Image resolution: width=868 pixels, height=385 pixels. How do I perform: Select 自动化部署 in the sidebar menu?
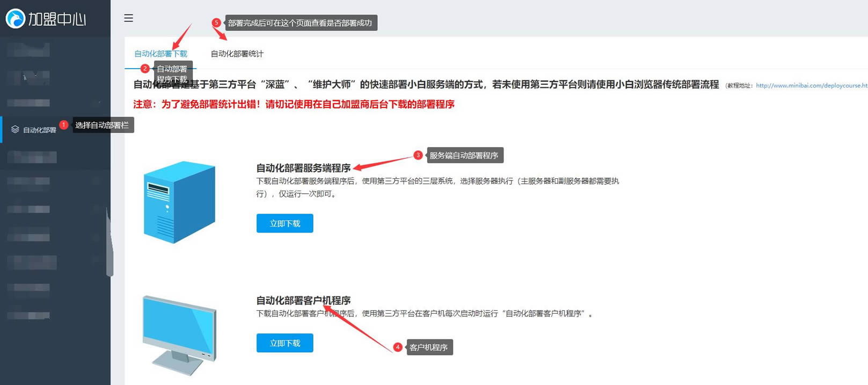[x=39, y=130]
